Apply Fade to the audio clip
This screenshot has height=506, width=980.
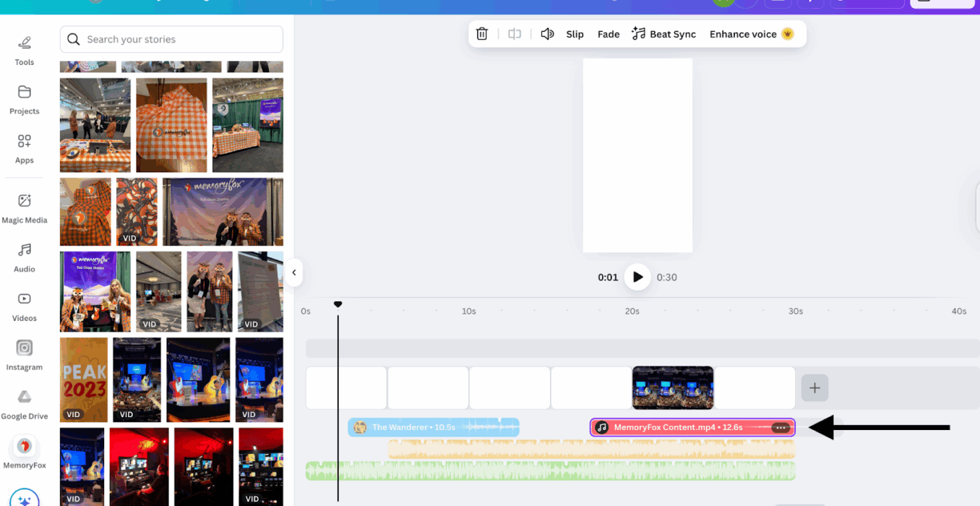[609, 34]
